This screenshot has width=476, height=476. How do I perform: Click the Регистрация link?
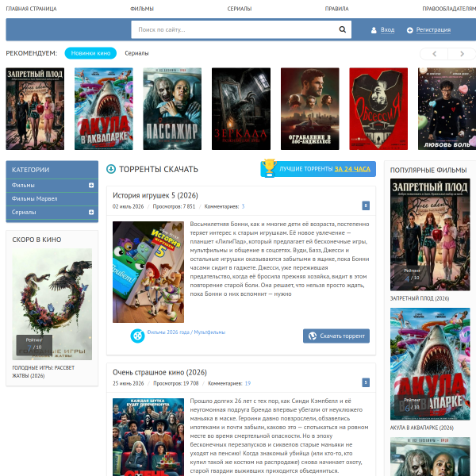click(x=433, y=30)
